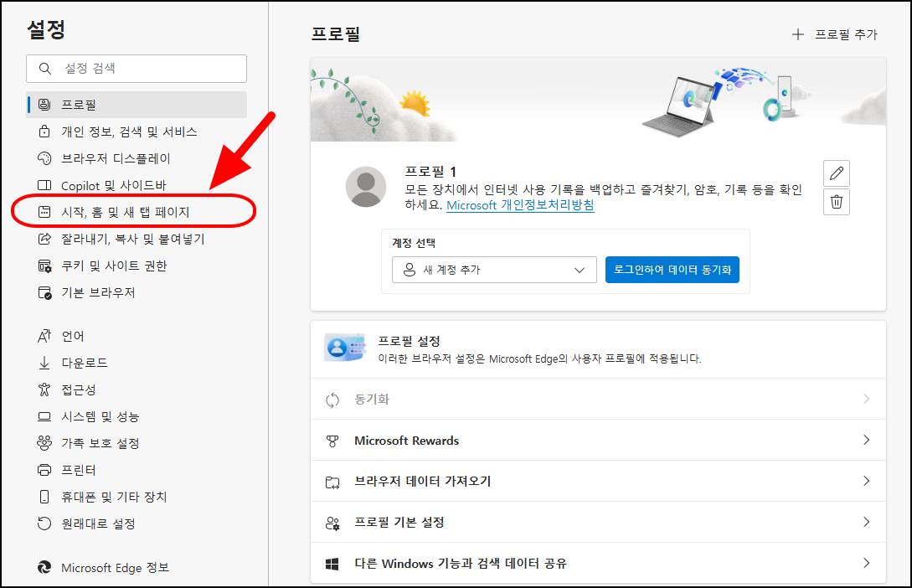912x588 pixels.
Task: Open Copilot 및 사이드바 settings
Action: coord(137,185)
